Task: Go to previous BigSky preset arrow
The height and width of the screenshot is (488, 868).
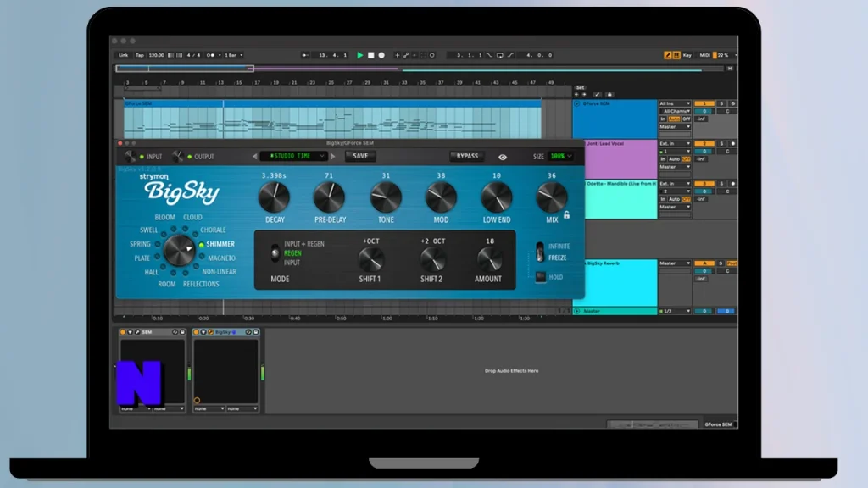Action: pyautogui.click(x=254, y=157)
